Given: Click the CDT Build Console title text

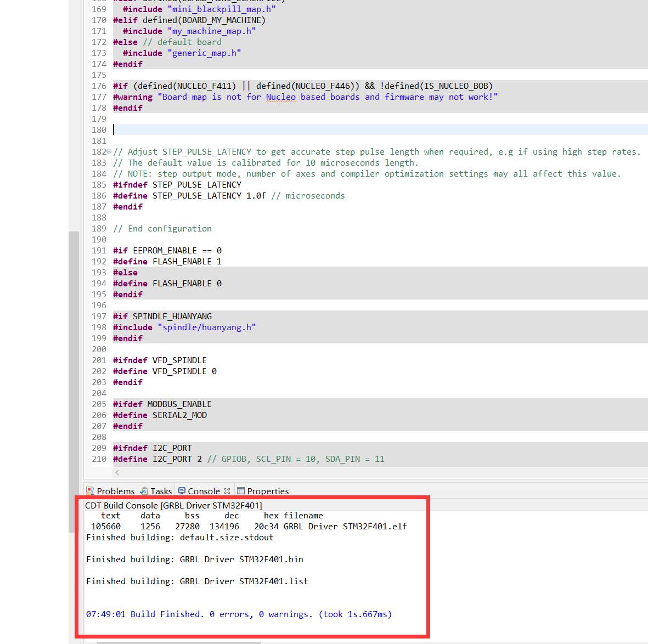Looking at the screenshot, I should click(x=173, y=505).
